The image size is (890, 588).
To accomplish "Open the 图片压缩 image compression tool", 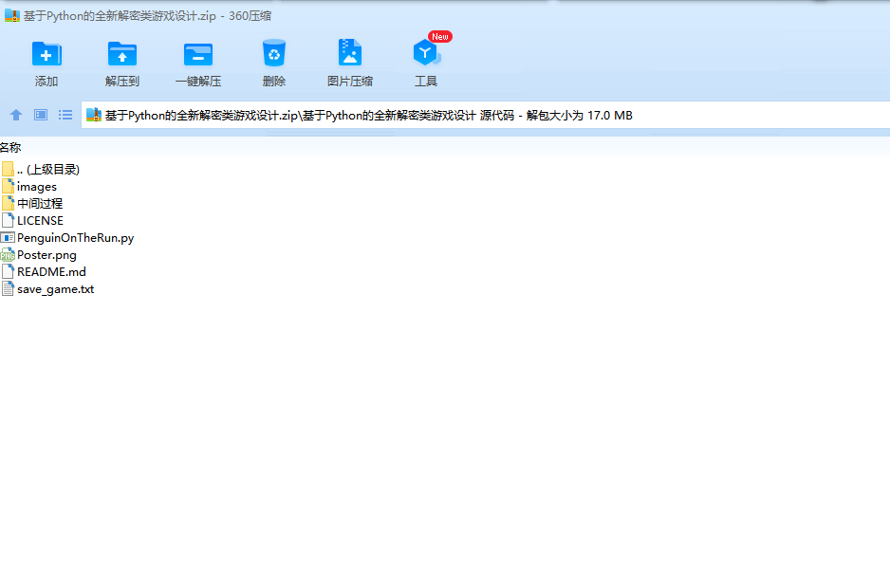I will point(349,53).
